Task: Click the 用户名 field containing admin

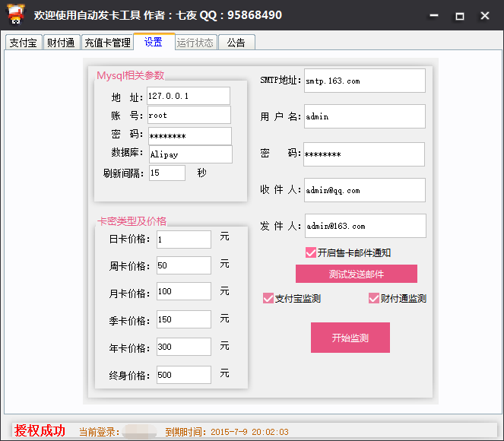Action: 365,116
